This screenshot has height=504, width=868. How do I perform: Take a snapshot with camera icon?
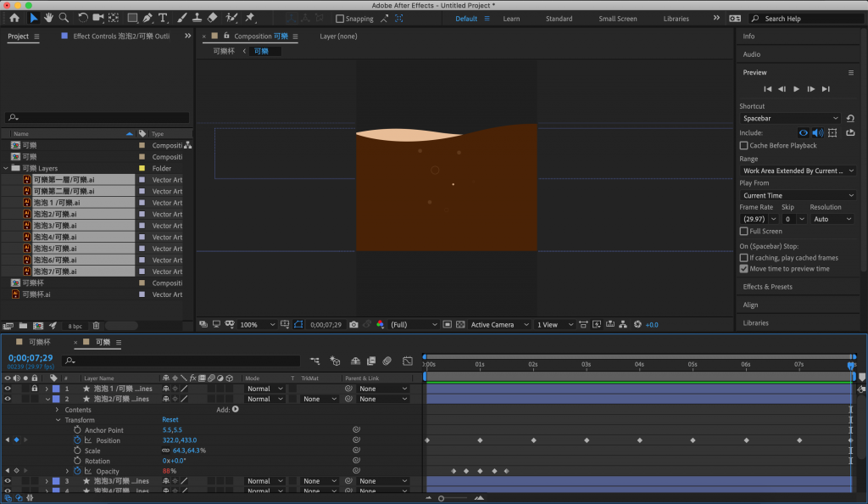[353, 324]
